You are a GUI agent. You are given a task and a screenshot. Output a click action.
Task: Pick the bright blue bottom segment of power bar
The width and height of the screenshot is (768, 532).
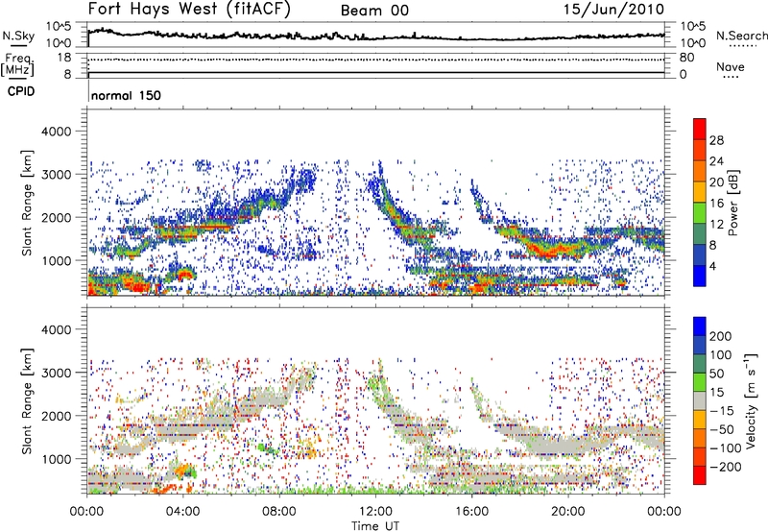(700, 276)
